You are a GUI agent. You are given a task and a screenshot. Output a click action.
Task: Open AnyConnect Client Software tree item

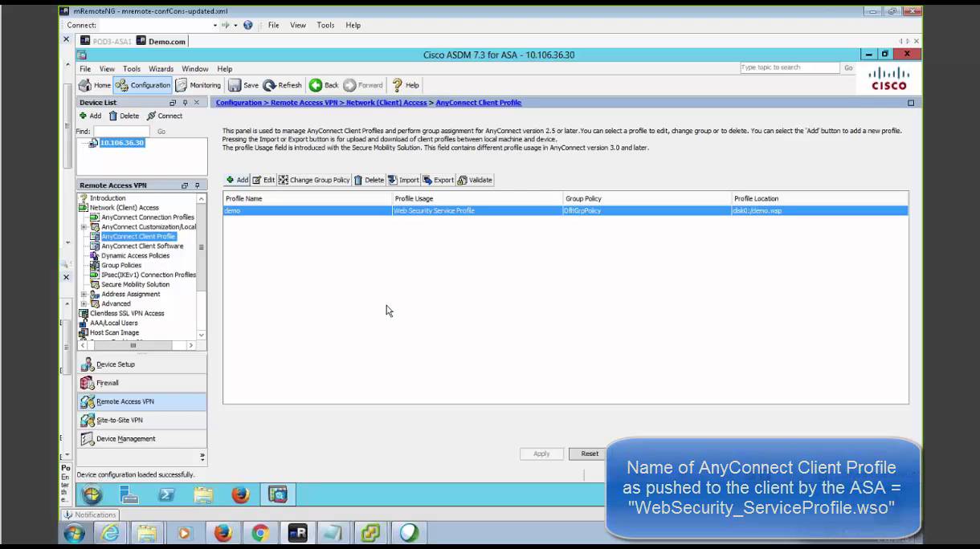point(142,246)
